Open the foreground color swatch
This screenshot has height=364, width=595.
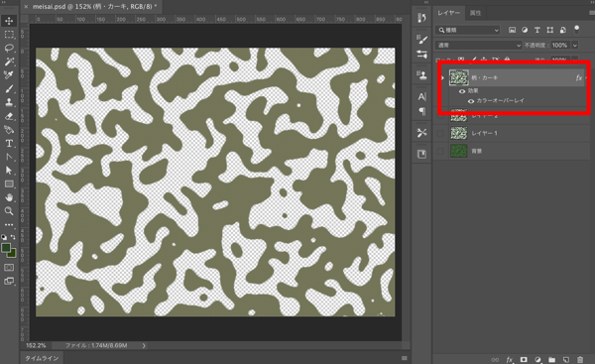(5, 248)
